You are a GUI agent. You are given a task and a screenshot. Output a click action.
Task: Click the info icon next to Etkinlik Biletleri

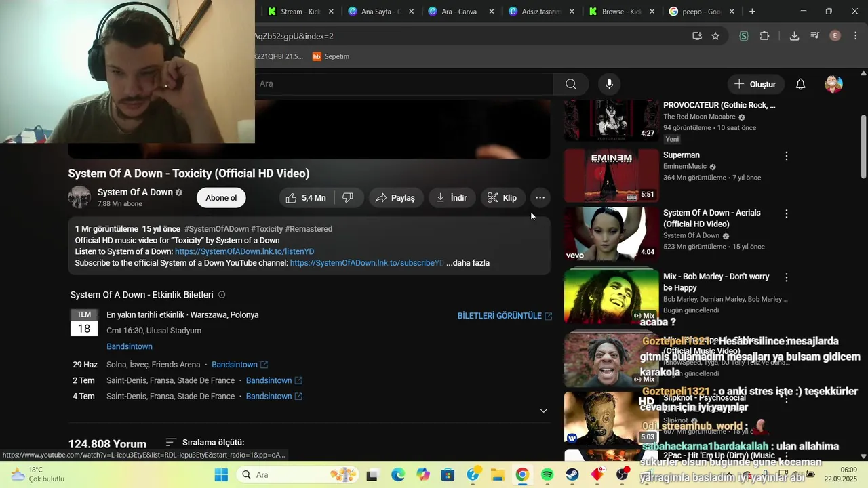pyautogui.click(x=222, y=295)
